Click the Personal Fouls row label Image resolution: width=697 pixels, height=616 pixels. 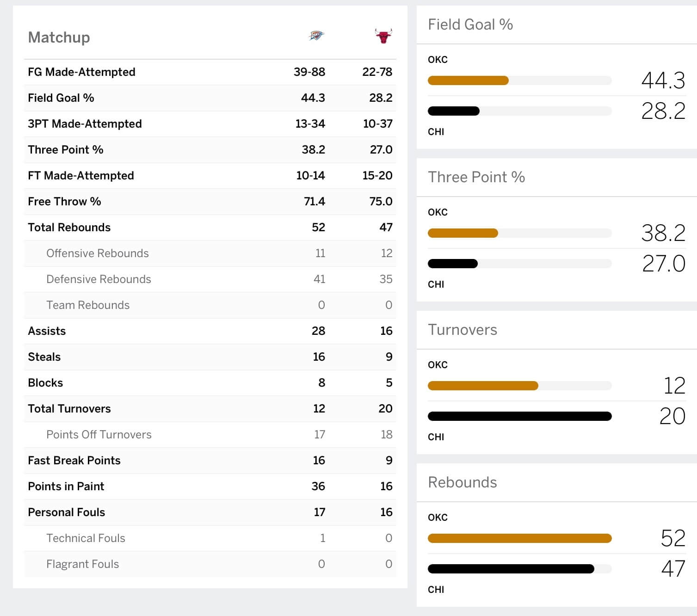click(x=66, y=512)
